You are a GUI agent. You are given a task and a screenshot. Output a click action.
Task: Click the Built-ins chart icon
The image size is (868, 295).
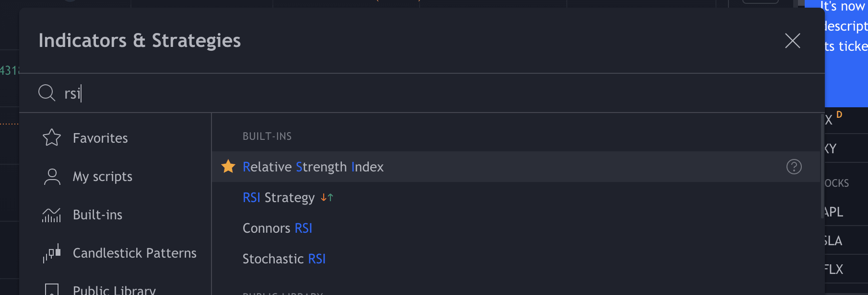(x=51, y=215)
